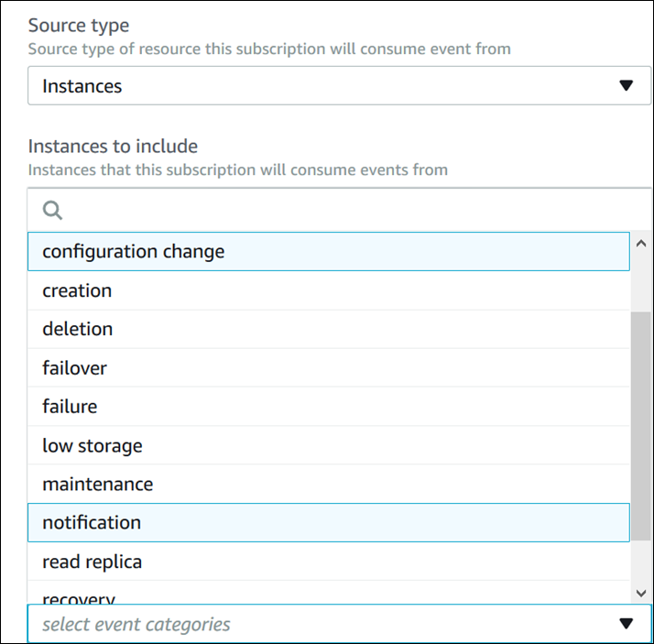This screenshot has height=644, width=654.
Task: Open the event categories dropdown arrow
Action: pyautogui.click(x=626, y=625)
